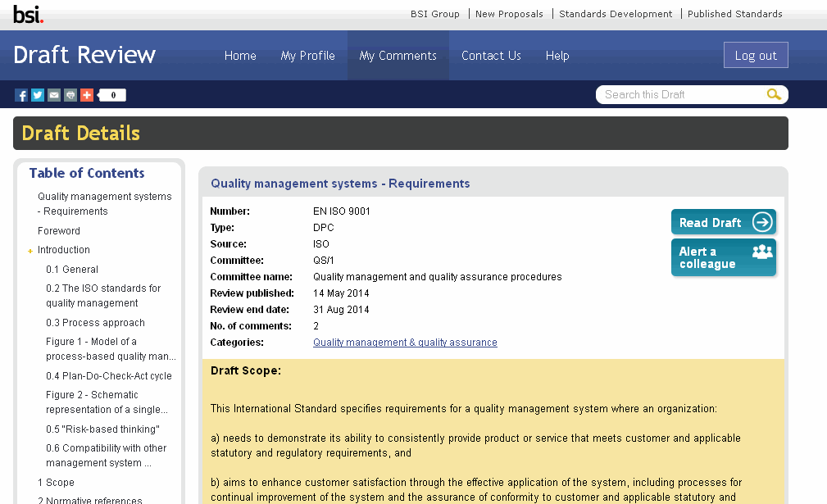This screenshot has width=827, height=504.
Task: Follow the BSI Group link
Action: coord(435,14)
